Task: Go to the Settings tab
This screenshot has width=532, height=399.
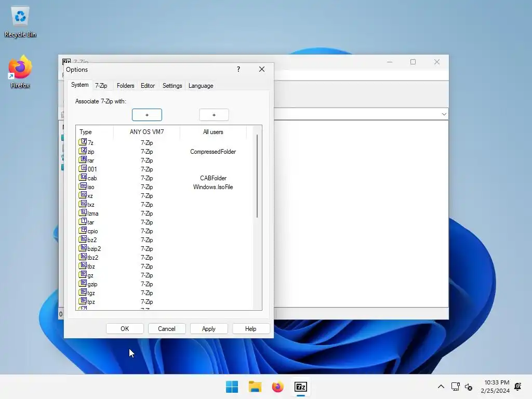Action: coord(172,86)
